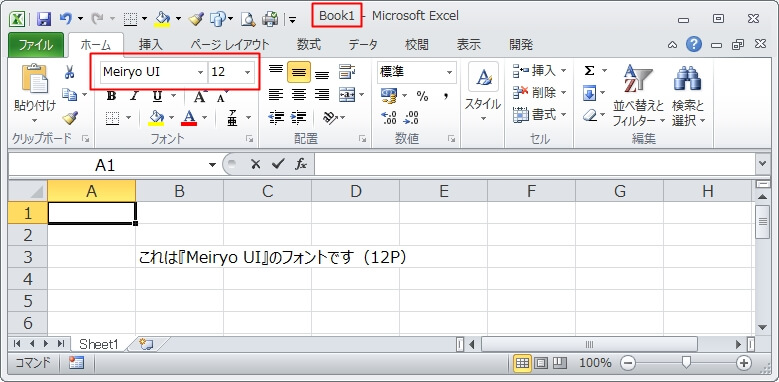Viewport: 779px width, 382px height.
Task: Click AutoSum sigma icon
Action: [x=589, y=71]
